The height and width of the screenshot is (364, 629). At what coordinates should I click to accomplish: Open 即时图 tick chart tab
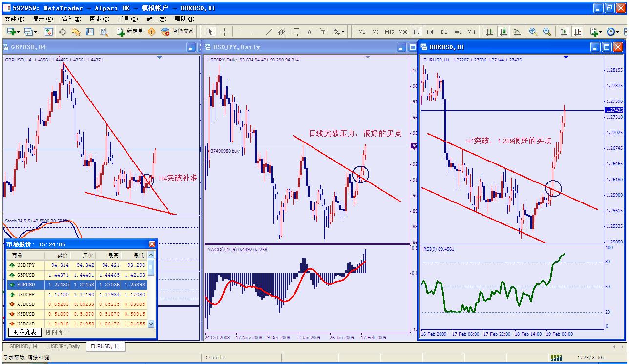point(55,332)
